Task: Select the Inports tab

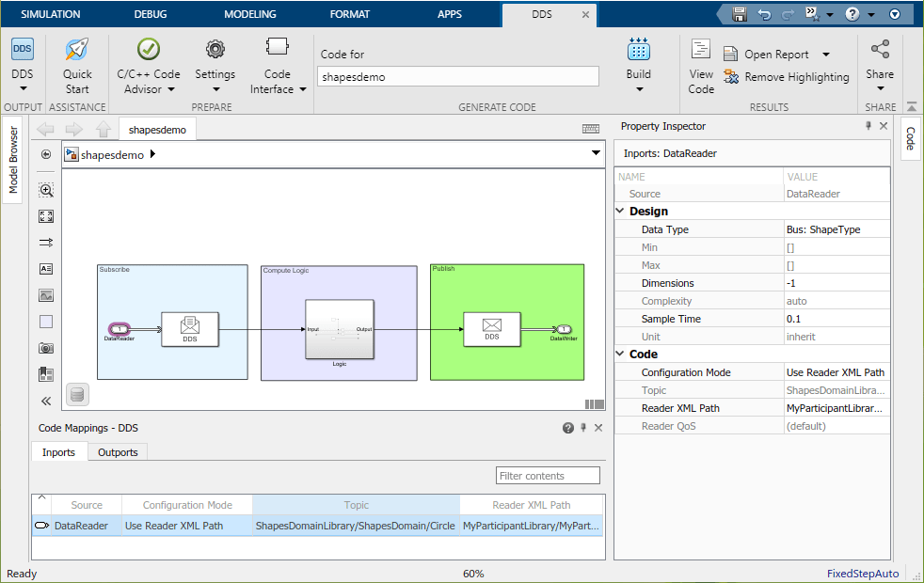Action: (x=58, y=452)
